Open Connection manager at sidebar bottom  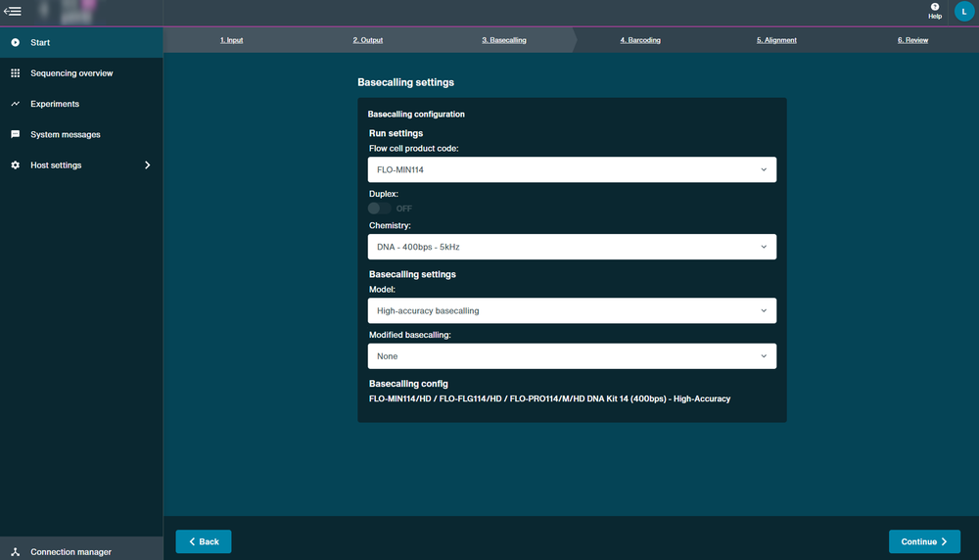pyautogui.click(x=81, y=549)
